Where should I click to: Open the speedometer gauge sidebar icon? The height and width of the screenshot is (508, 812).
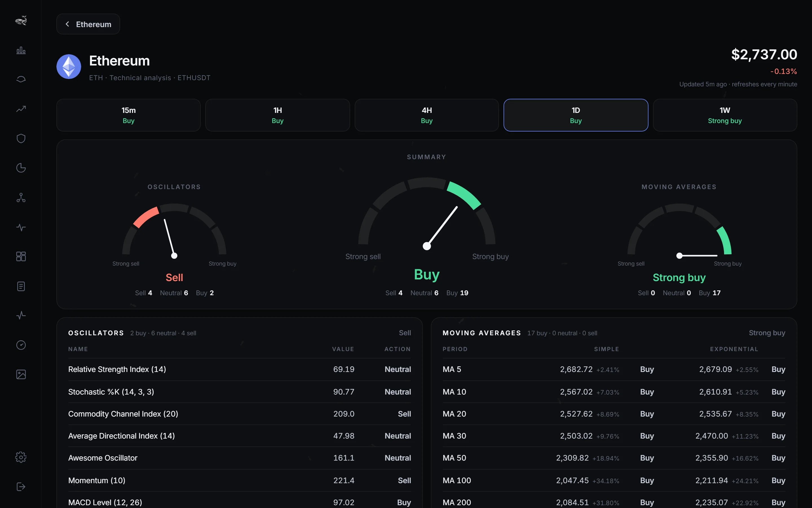point(21,345)
